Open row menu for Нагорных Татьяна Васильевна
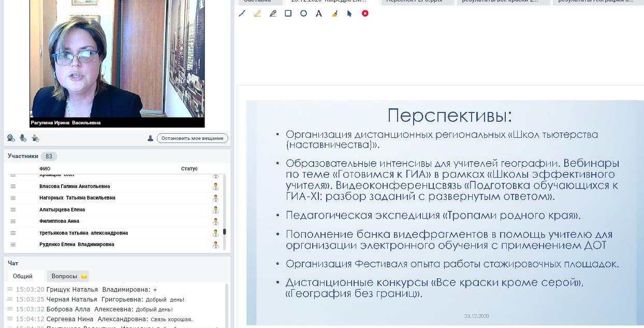This screenshot has width=644, height=328. [13, 198]
